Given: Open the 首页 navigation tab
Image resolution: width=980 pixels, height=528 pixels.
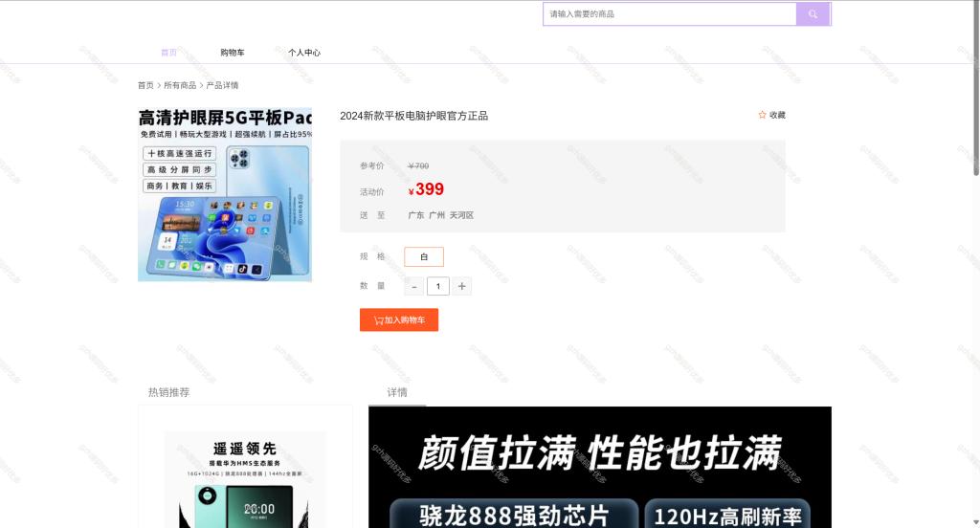Looking at the screenshot, I should tap(168, 53).
